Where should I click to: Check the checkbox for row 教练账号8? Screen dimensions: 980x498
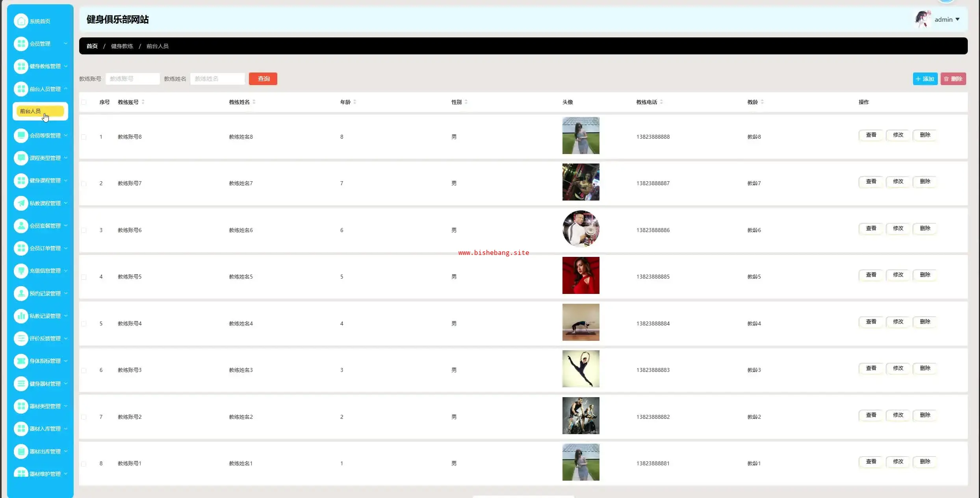coord(84,137)
